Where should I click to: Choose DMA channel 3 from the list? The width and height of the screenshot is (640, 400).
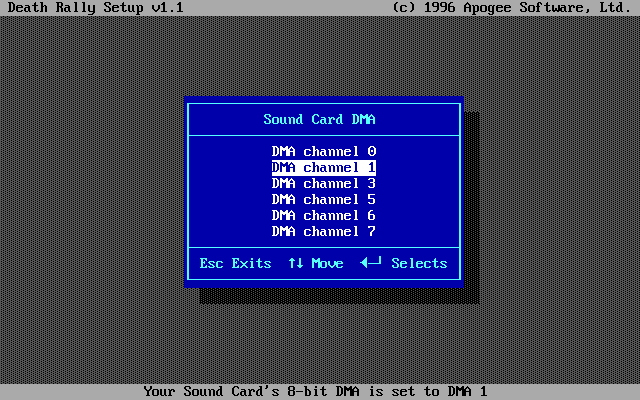pos(324,183)
